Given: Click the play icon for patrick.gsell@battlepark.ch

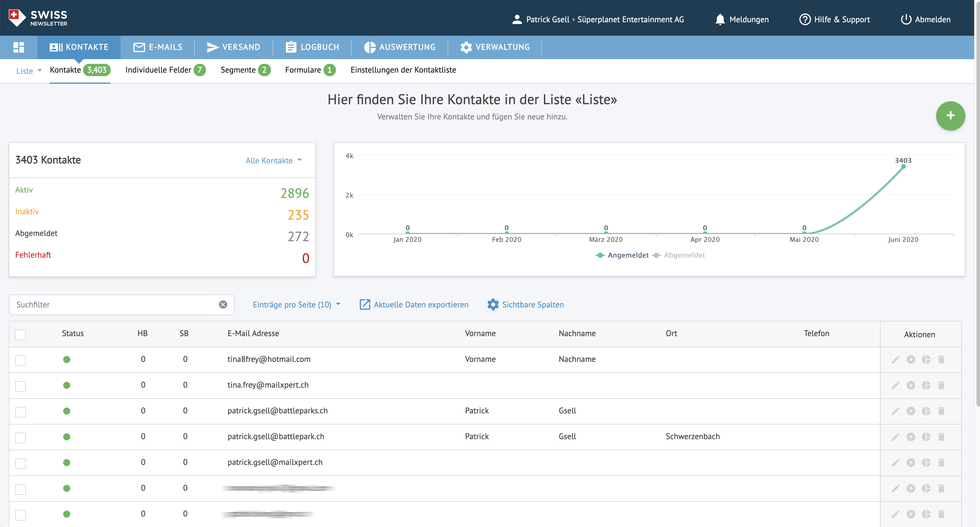Looking at the screenshot, I should point(911,437).
